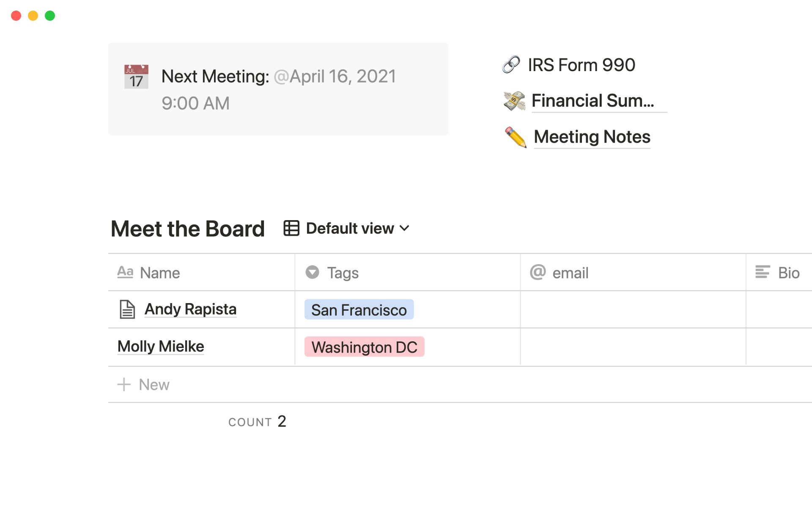This screenshot has height=508, width=812.
Task: Select the pink Washington DC tag
Action: coord(364,347)
